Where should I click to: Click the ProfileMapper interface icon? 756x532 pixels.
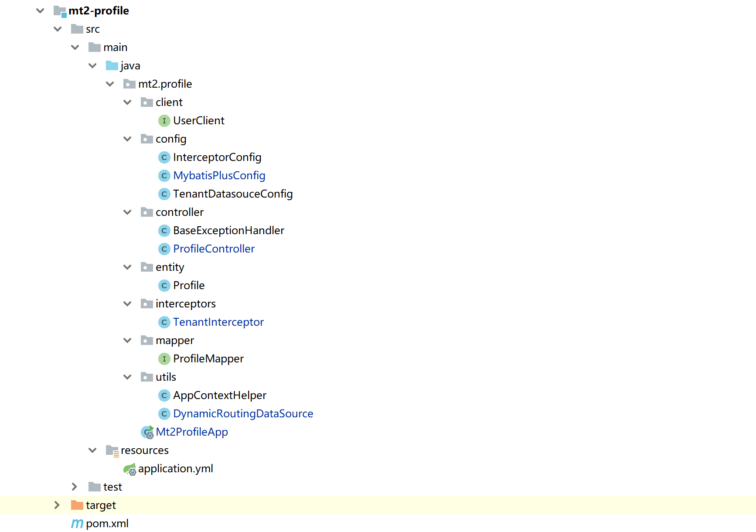tap(164, 358)
